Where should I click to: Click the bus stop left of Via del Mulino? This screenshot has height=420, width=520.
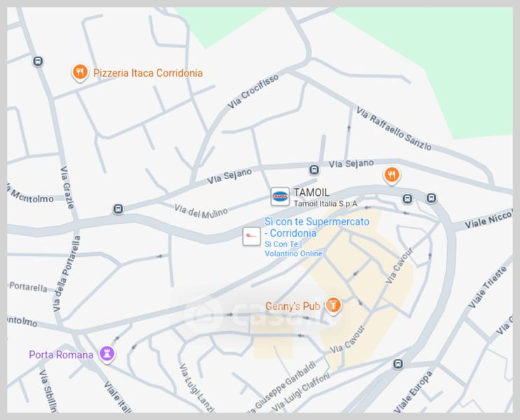118,209
